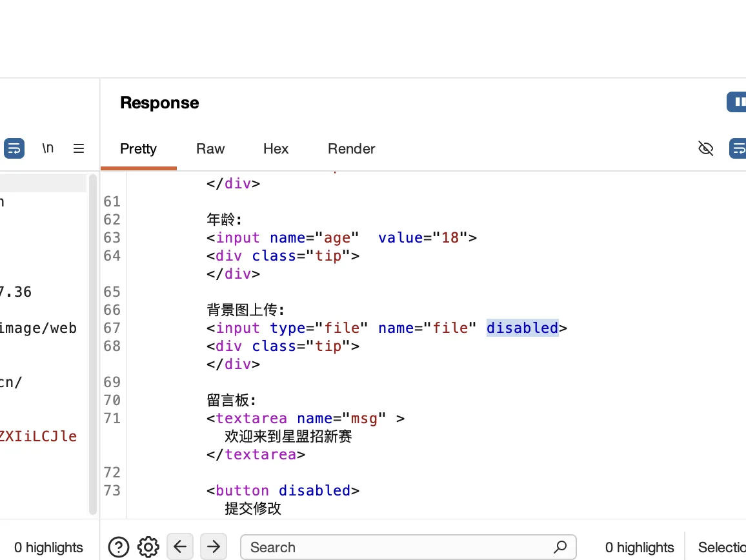Viewport: 746px width, 560px height.
Task: Open the Hex response tab
Action: (276, 148)
